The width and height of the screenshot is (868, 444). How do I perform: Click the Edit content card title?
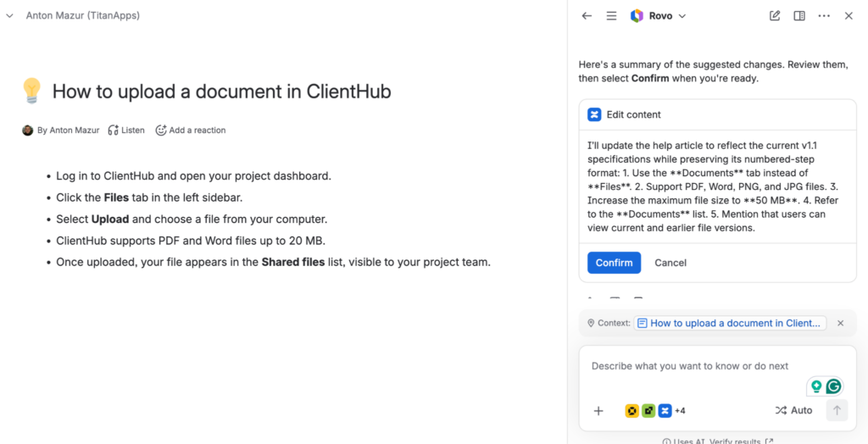633,114
